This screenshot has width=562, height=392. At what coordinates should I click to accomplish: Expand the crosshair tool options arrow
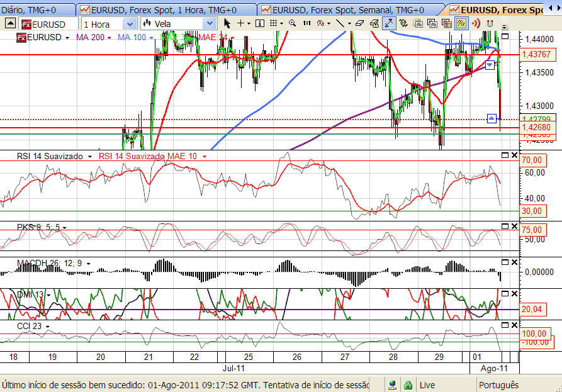pyautogui.click(x=249, y=24)
